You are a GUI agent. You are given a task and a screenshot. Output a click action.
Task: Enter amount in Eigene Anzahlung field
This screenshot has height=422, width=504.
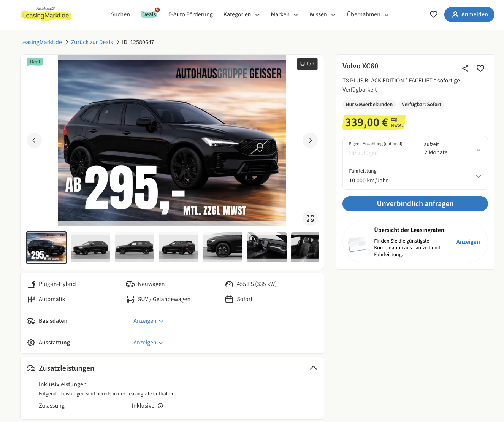click(x=379, y=153)
